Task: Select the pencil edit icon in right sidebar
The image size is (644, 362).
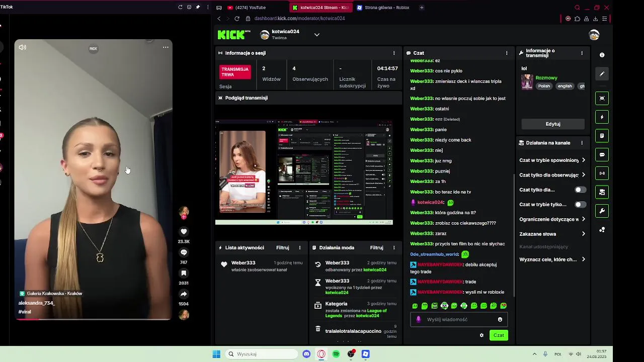Action: (x=602, y=74)
